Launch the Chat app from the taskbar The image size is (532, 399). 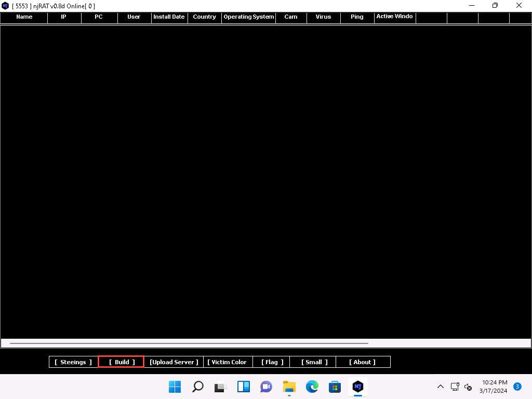267,387
